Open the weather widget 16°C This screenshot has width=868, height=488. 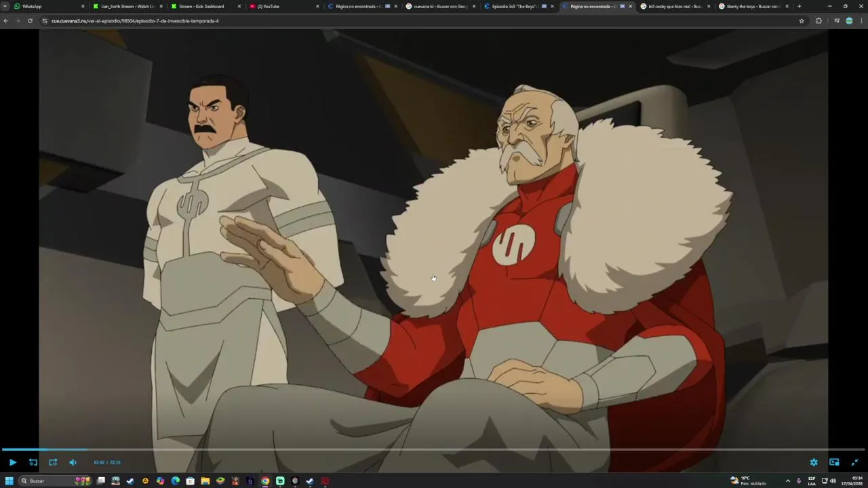pos(749,481)
